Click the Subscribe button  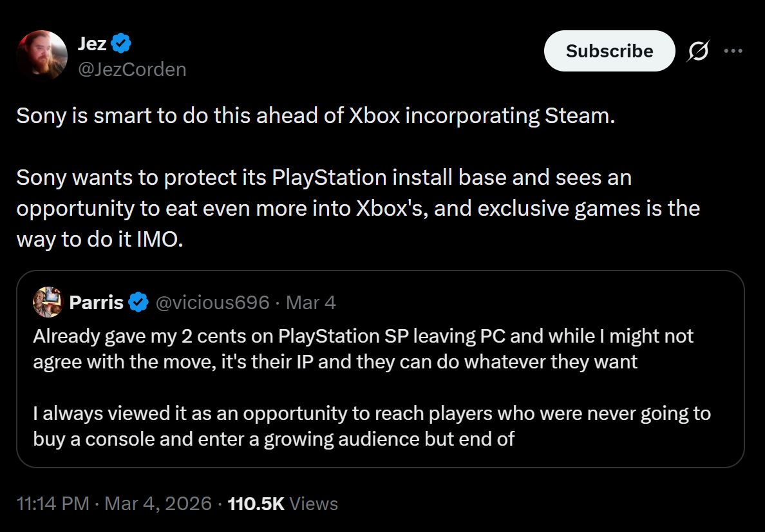pos(609,51)
